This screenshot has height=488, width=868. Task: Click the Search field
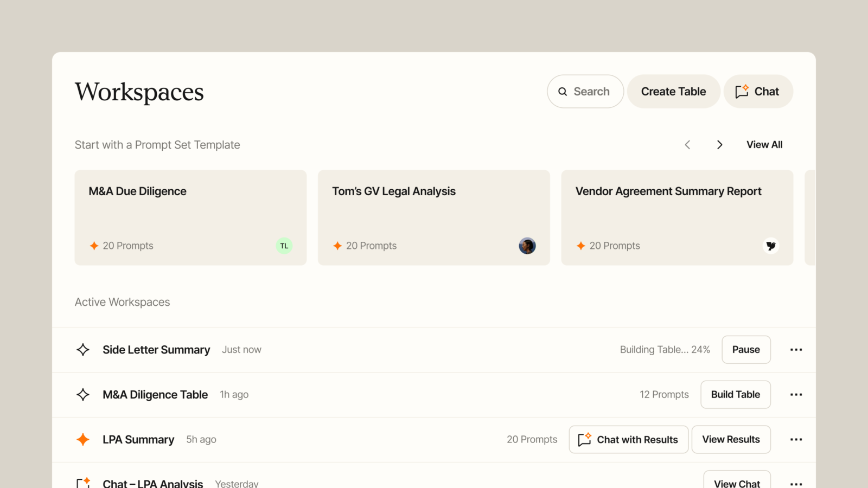coord(585,91)
